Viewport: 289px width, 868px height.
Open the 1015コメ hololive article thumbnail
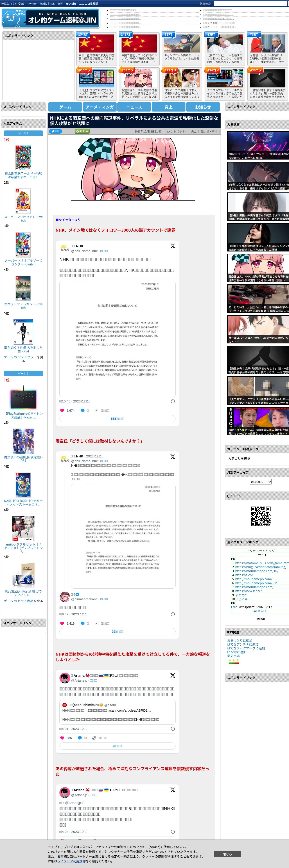97,78
